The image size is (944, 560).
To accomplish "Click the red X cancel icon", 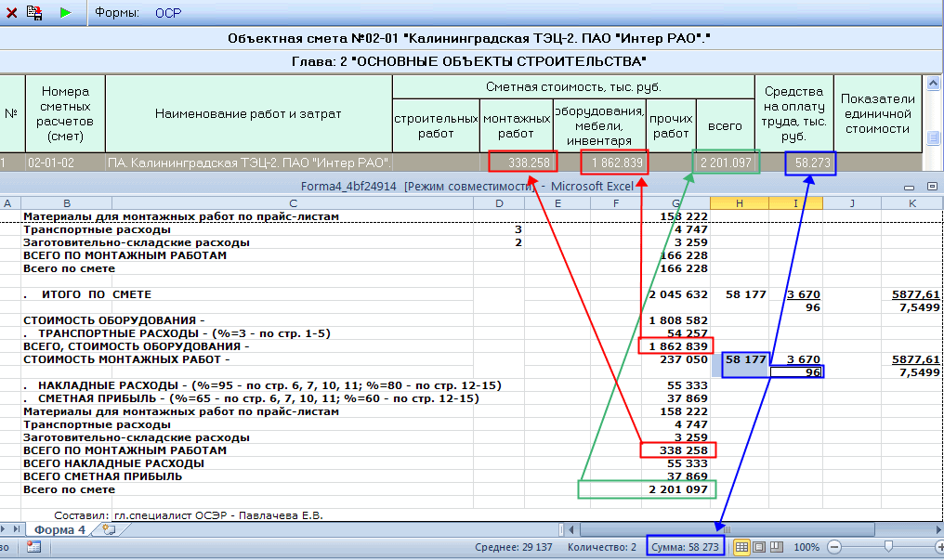I will pos(11,13).
